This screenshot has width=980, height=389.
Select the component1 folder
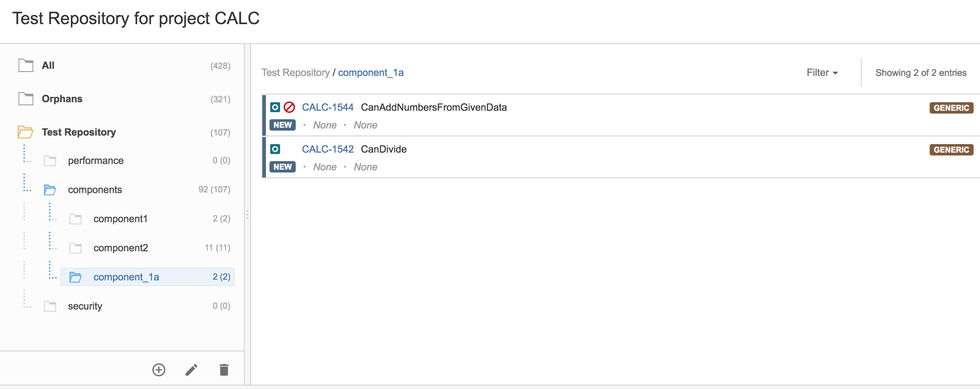(120, 219)
